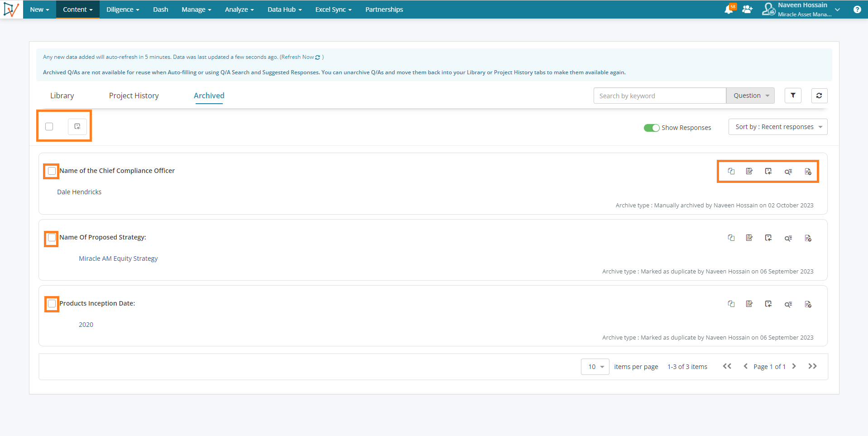Screen dimensions: 868x436
Task: Open the Analyze dropdown menu
Action: [239, 10]
